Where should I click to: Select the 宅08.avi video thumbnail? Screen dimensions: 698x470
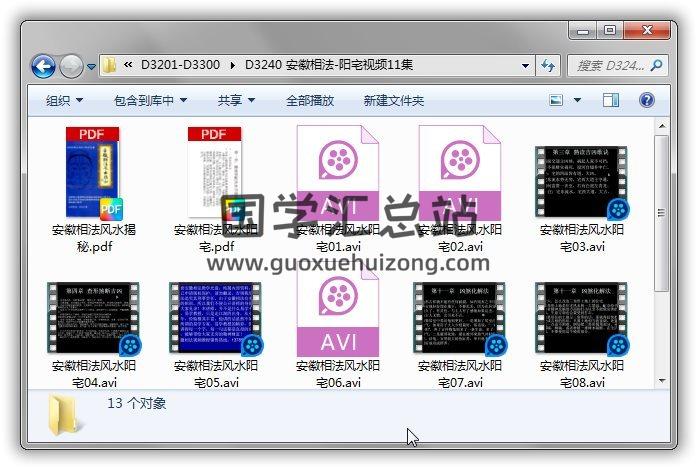coord(581,319)
